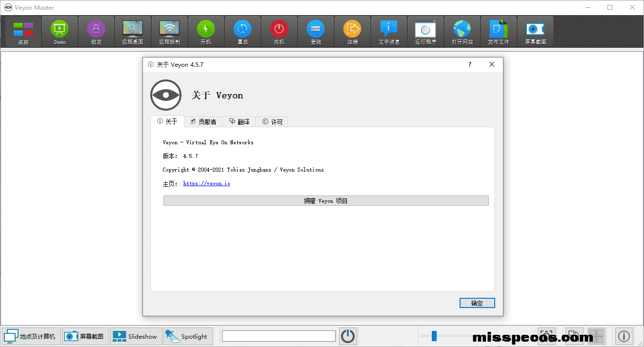Image resolution: width=644 pixels, height=347 pixels.
Task: Click the 关机 power down icon
Action: pyautogui.click(x=279, y=32)
